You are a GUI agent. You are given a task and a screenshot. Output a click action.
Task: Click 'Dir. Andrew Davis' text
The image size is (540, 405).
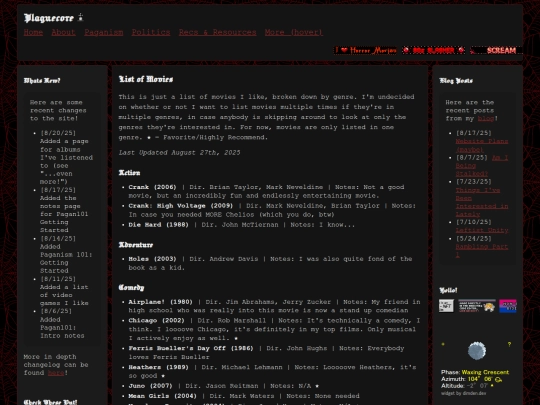click(x=224, y=259)
